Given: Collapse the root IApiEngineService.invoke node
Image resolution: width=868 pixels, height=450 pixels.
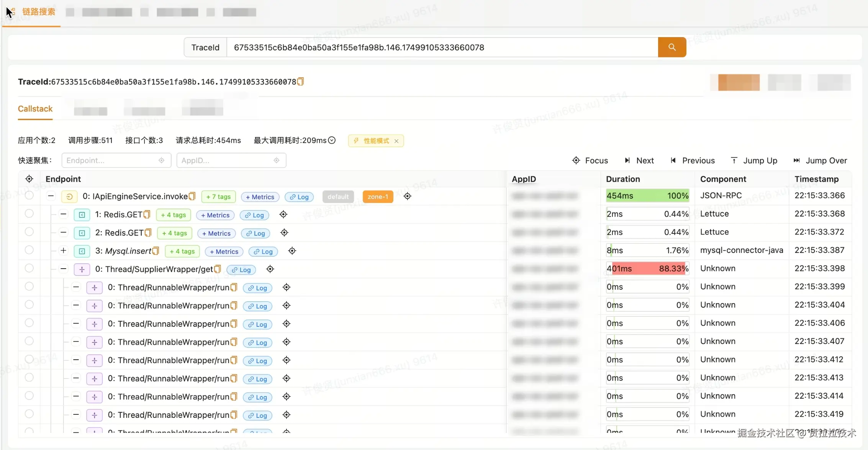Looking at the screenshot, I should [51, 196].
